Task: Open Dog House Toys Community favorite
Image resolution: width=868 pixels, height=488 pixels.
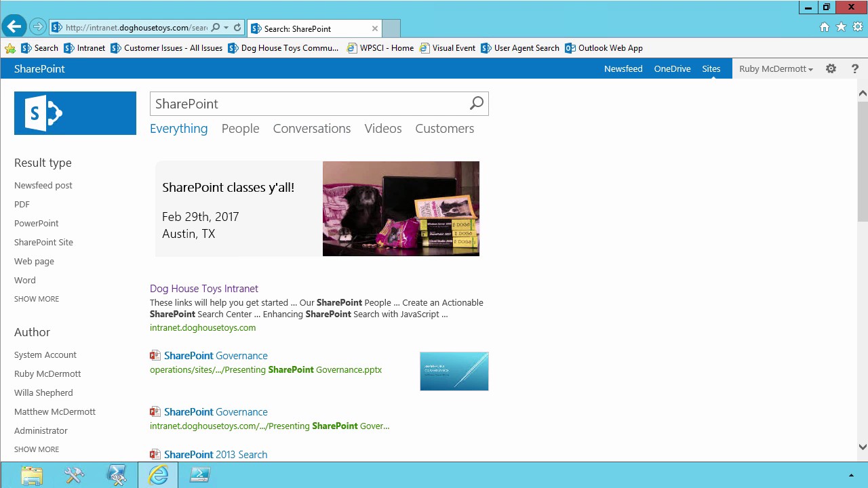Action: [283, 48]
